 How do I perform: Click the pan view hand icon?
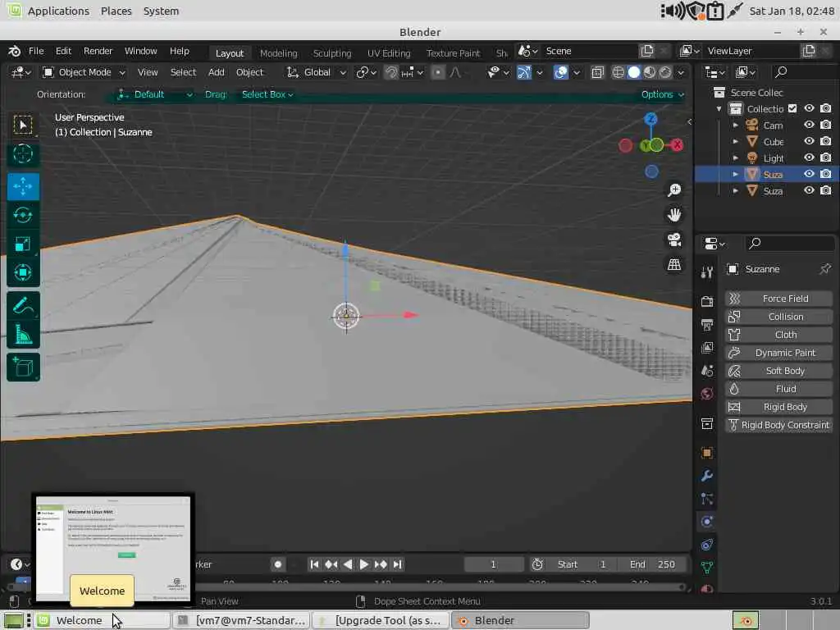[x=674, y=215]
